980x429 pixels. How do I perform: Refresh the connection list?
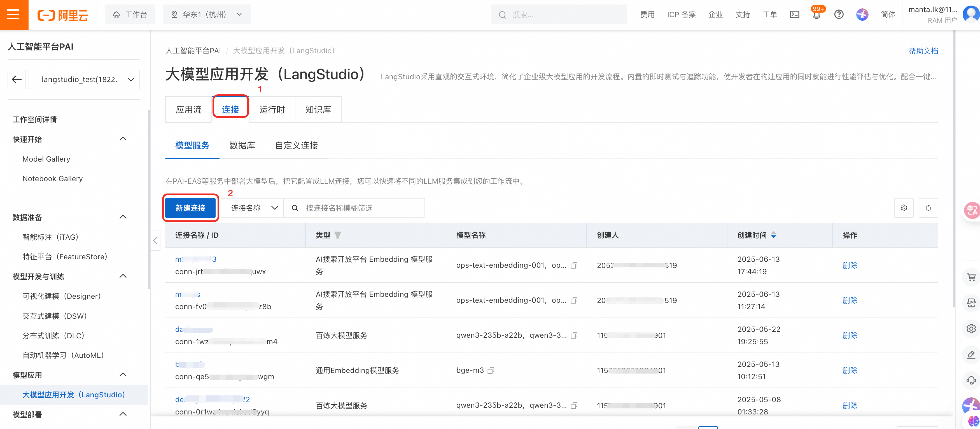(x=928, y=208)
